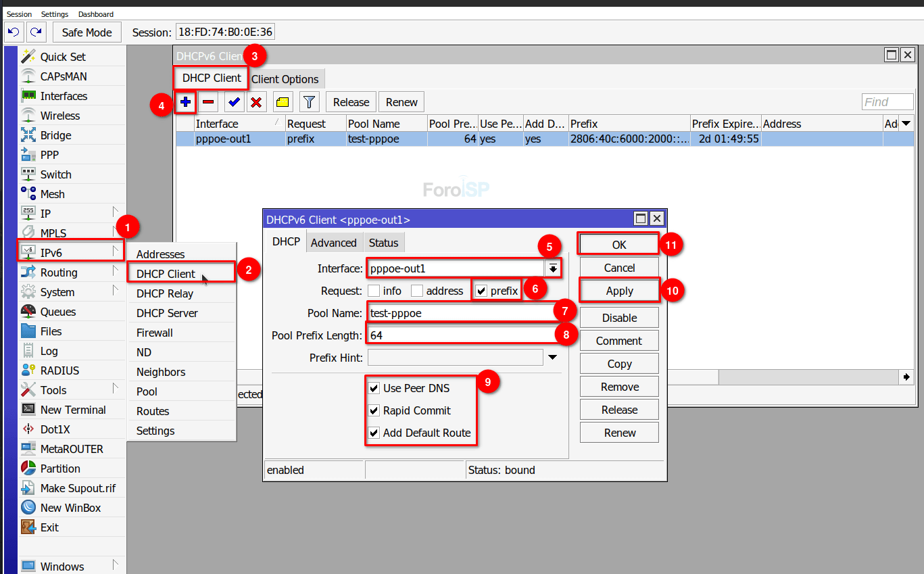The height and width of the screenshot is (574, 924).
Task: Click the Pool Name input field
Action: (462, 313)
